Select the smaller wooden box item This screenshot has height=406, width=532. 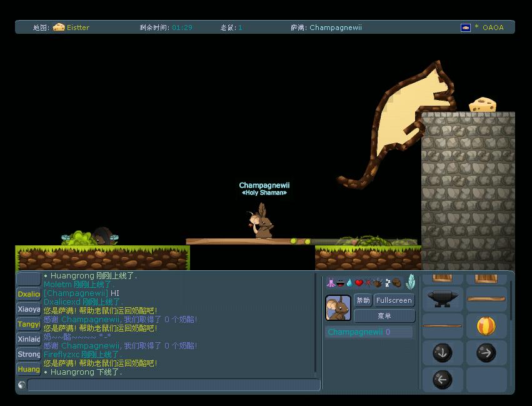pyautogui.click(x=443, y=278)
